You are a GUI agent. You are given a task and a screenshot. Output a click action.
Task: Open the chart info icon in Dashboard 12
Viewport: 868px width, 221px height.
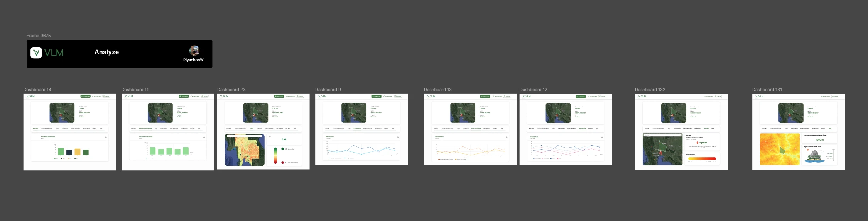pyautogui.click(x=602, y=137)
